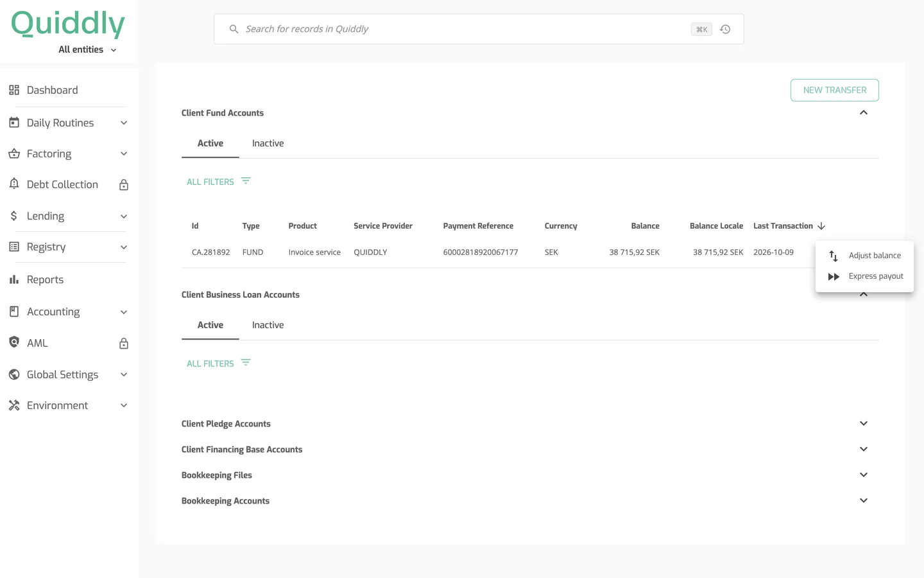Click the Debt Collection lock icon
924x578 pixels.
pos(124,185)
